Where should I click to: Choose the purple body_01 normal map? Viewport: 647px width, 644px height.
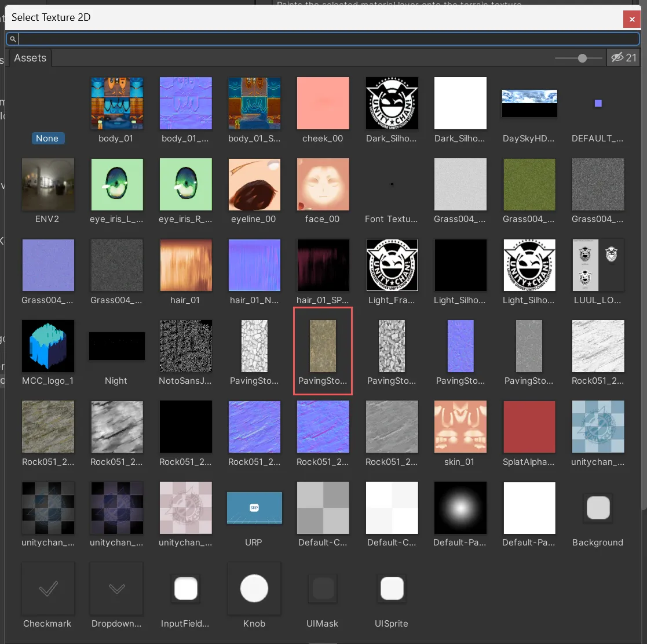coord(186,103)
